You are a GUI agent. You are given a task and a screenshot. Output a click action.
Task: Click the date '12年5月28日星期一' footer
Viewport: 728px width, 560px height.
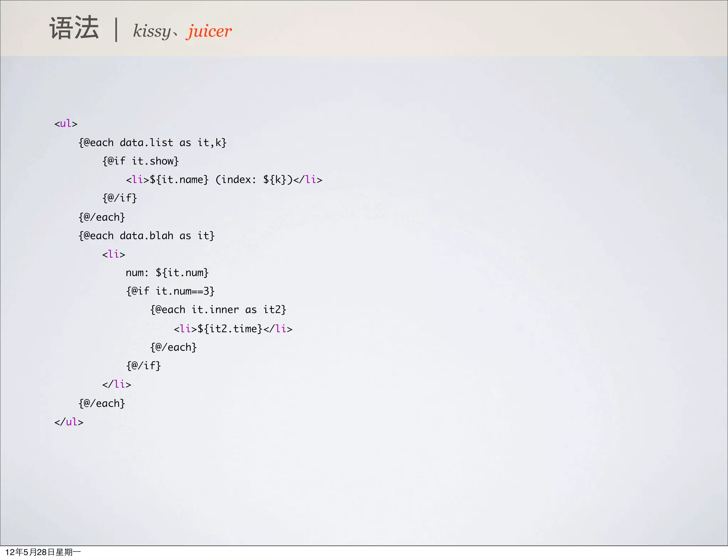43,552
